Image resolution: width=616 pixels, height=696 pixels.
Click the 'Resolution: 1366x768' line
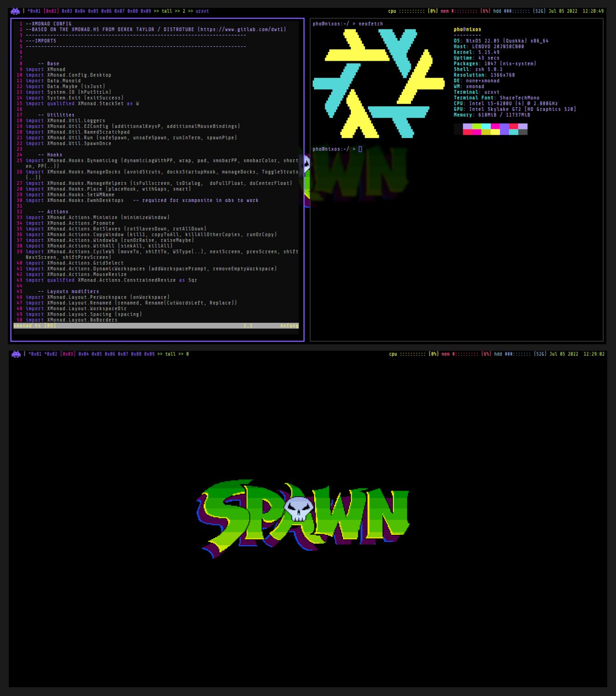(x=484, y=75)
